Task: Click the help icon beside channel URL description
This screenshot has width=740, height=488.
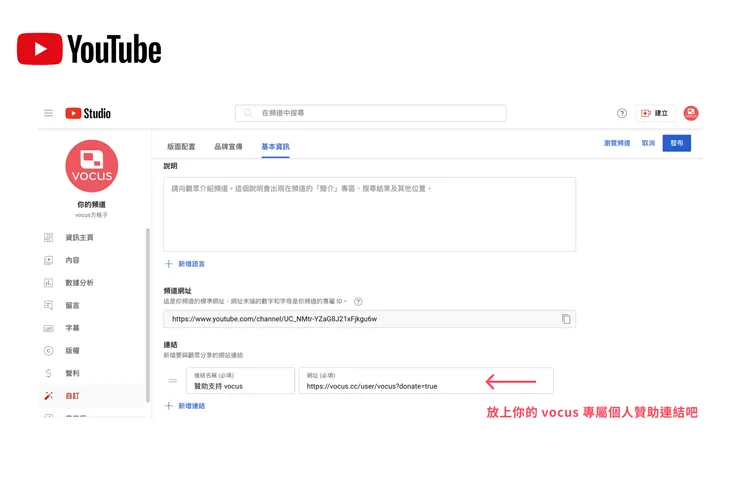Action: tap(358, 301)
